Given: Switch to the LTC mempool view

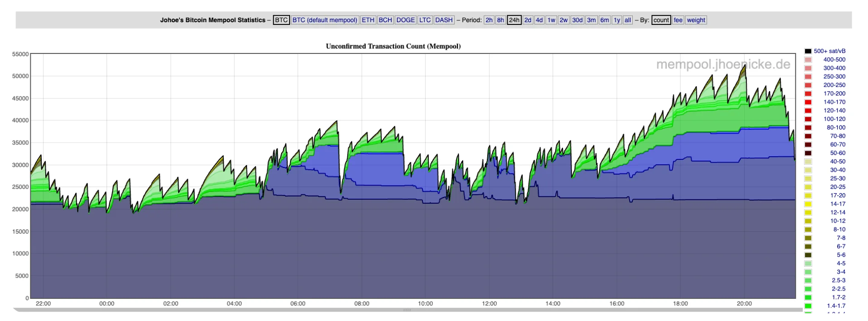Looking at the screenshot, I should coord(425,20).
